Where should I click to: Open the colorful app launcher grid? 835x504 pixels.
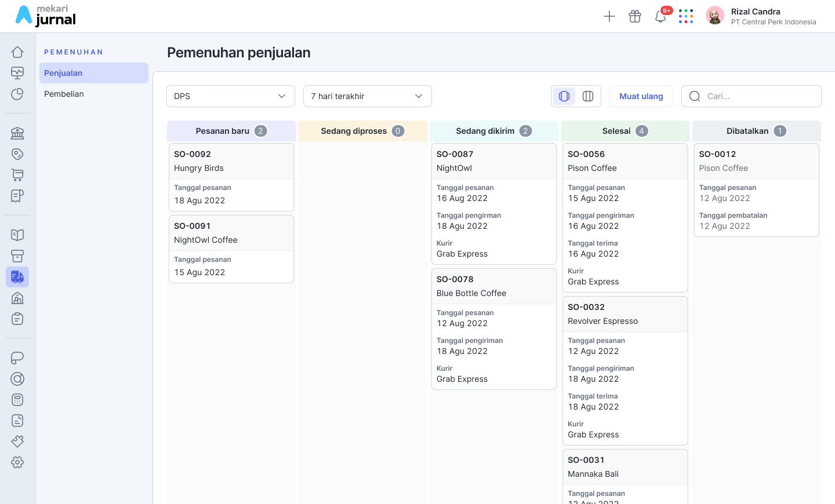point(686,16)
